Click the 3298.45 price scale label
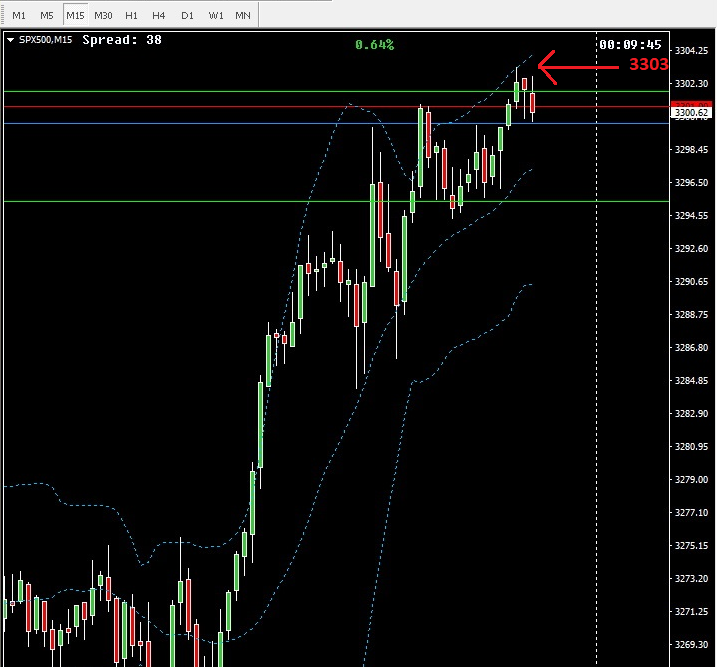 tap(691, 149)
